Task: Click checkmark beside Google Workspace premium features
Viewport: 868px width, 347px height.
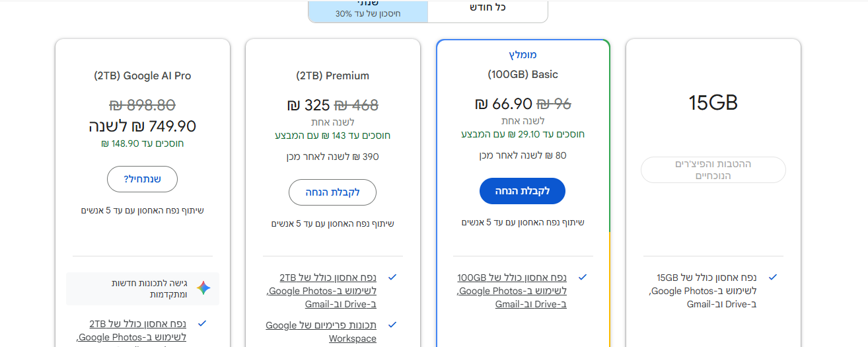Action: (392, 325)
